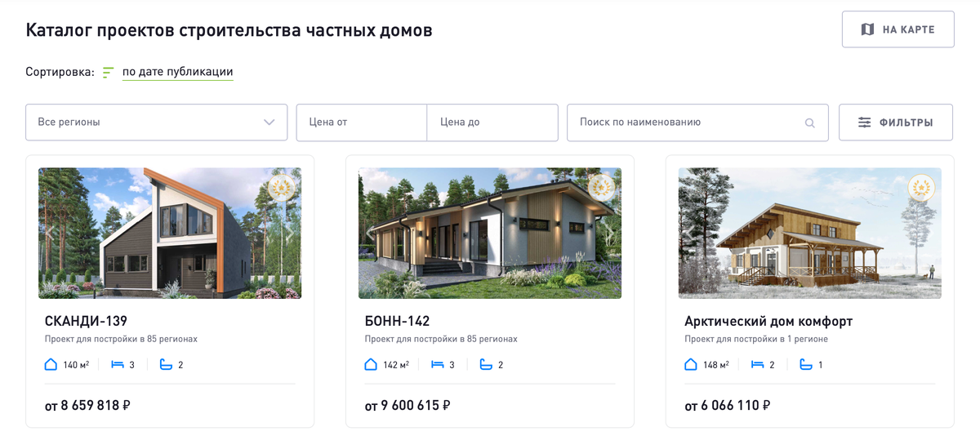980x445 pixels.
Task: Click the search magnifier icon in name field
Action: pos(810,123)
